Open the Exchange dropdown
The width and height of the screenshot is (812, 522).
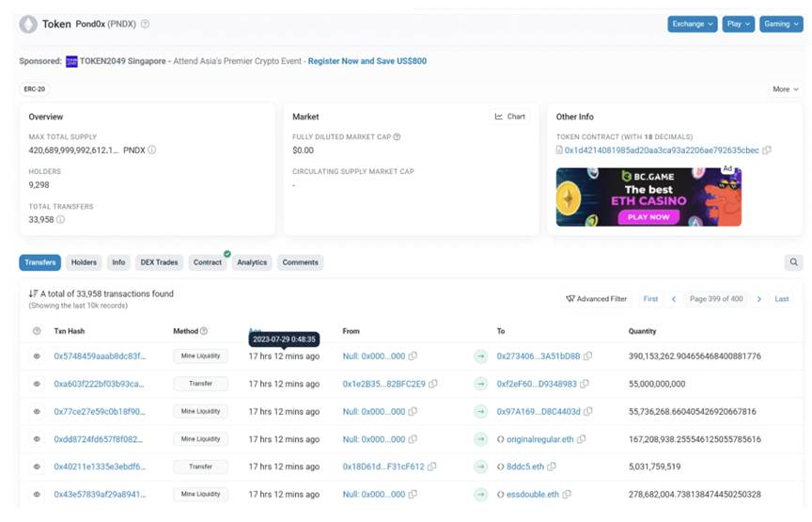tap(693, 24)
